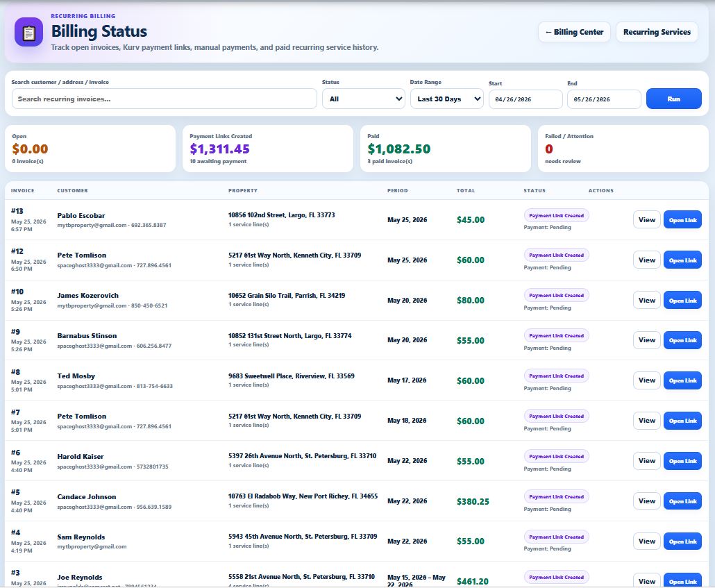715x588 pixels.
Task: Click RECURRING BILLING breadcrumb label
Action: tap(83, 16)
